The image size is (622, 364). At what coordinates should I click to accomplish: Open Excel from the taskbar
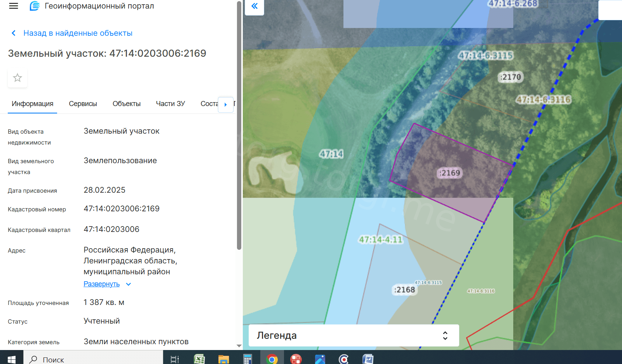pyautogui.click(x=199, y=359)
